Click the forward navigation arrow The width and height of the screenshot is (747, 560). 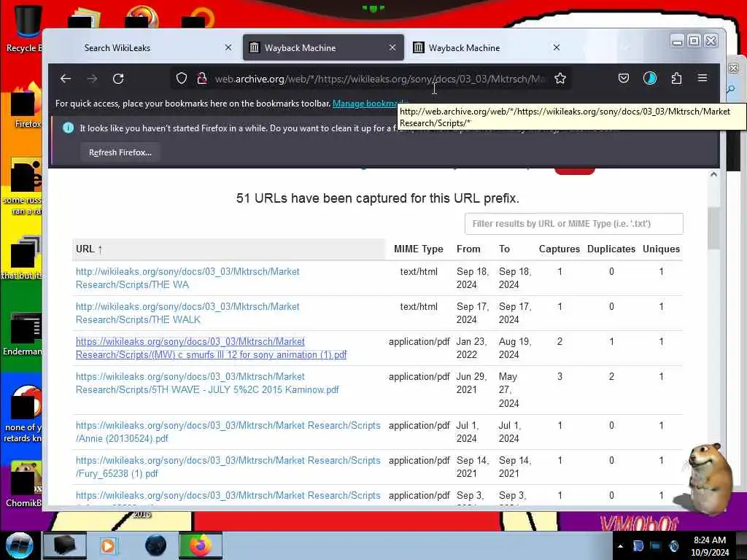92,79
